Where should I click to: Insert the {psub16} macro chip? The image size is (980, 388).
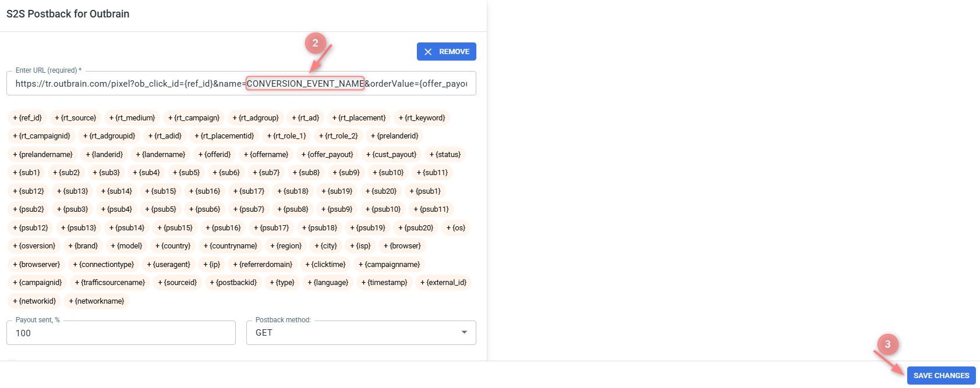(223, 228)
